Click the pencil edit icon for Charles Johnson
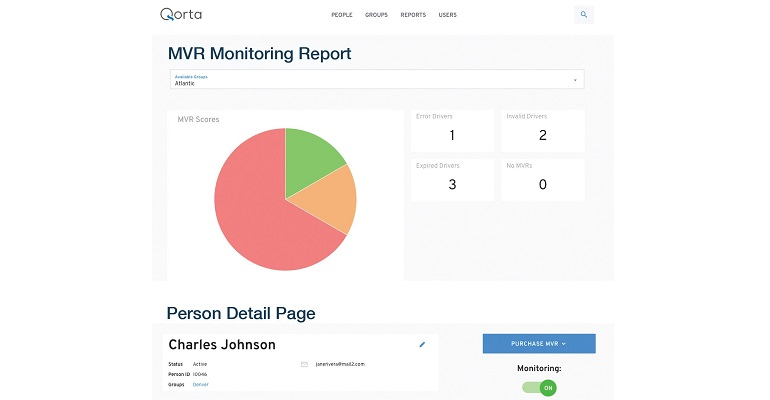The height and width of the screenshot is (400, 770). [422, 344]
